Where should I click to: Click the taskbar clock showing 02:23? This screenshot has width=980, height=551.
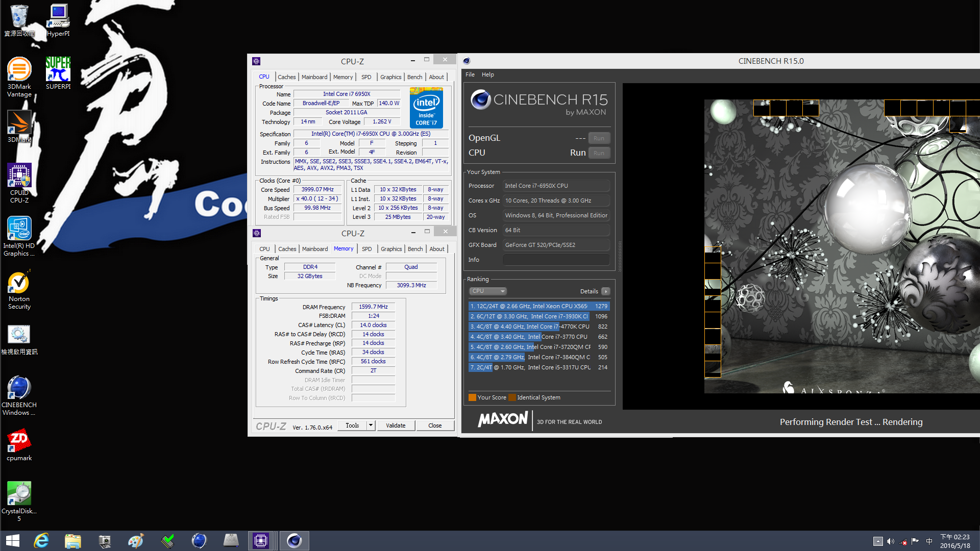tap(955, 541)
